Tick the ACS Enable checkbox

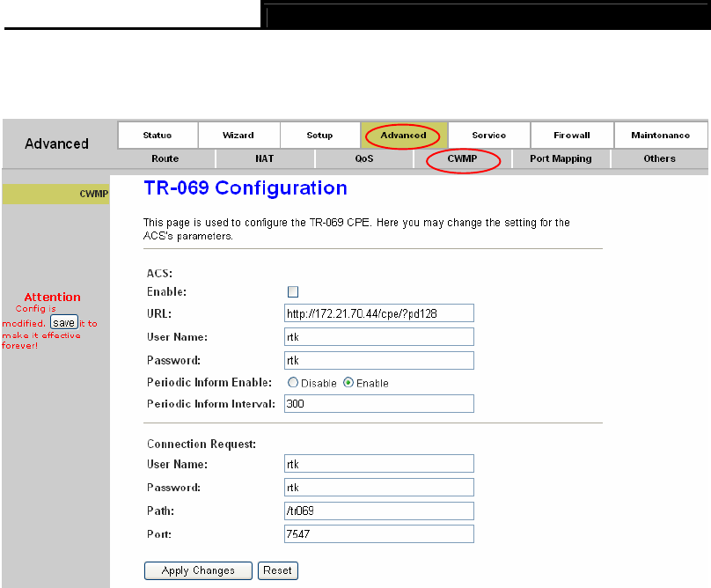293,291
